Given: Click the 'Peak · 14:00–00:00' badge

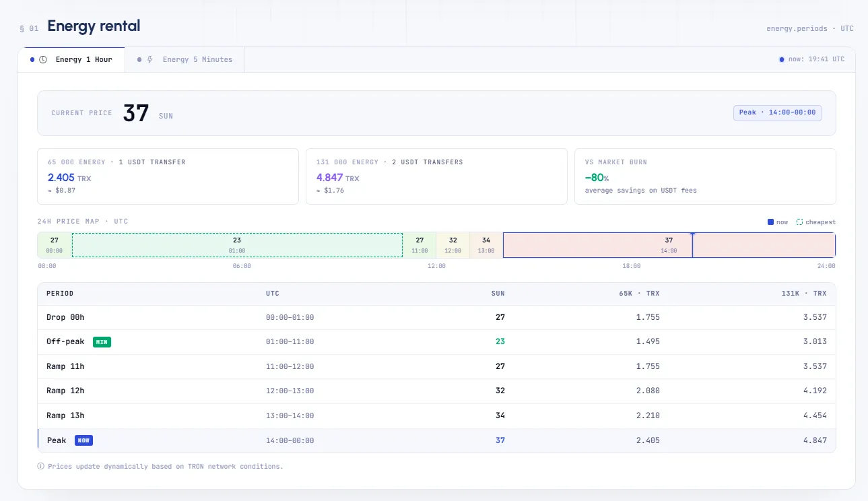Looking at the screenshot, I should (x=778, y=112).
